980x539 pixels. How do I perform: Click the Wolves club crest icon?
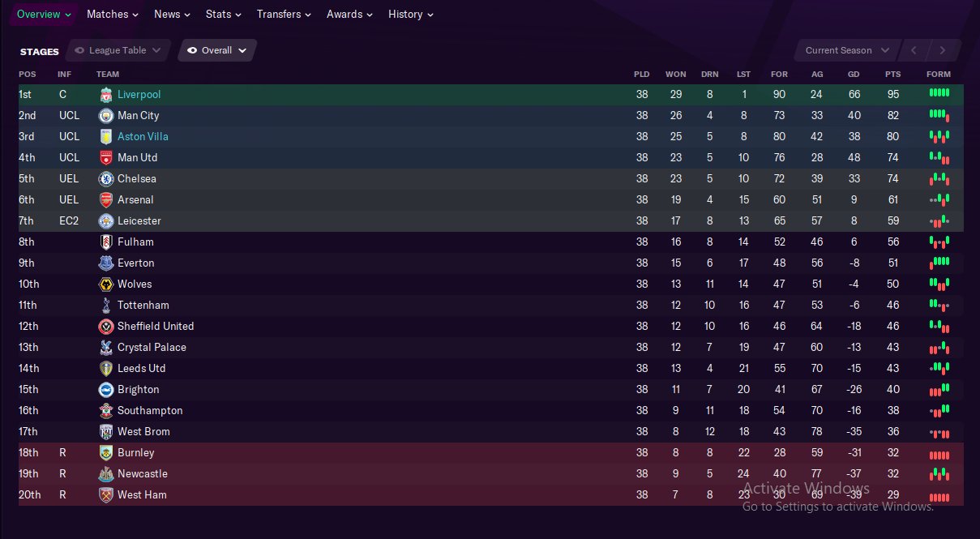point(105,284)
